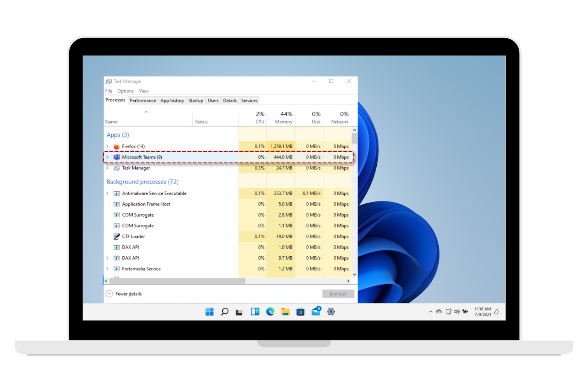Viewport: 588px width, 392px height.
Task: Open the notification moon icon
Action: pos(496,311)
